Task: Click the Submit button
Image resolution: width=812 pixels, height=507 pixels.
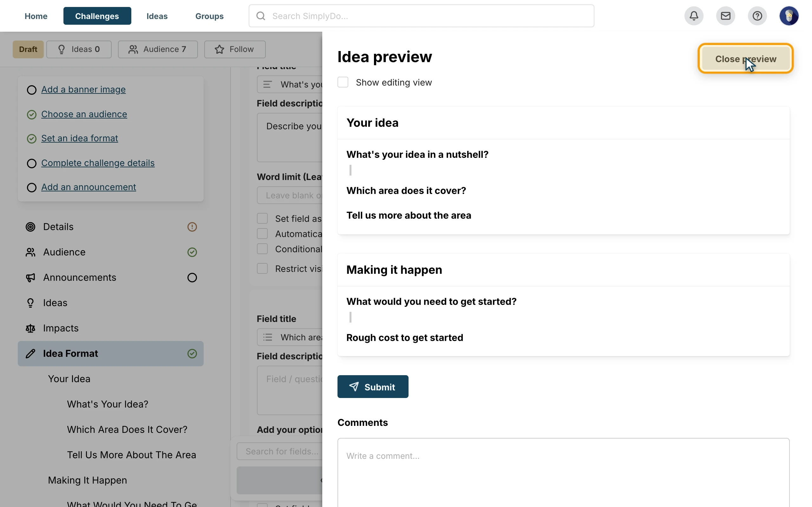Action: [373, 387]
